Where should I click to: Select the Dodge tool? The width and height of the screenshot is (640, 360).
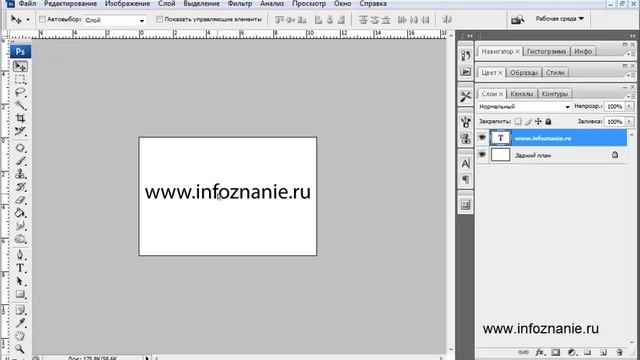(20, 239)
